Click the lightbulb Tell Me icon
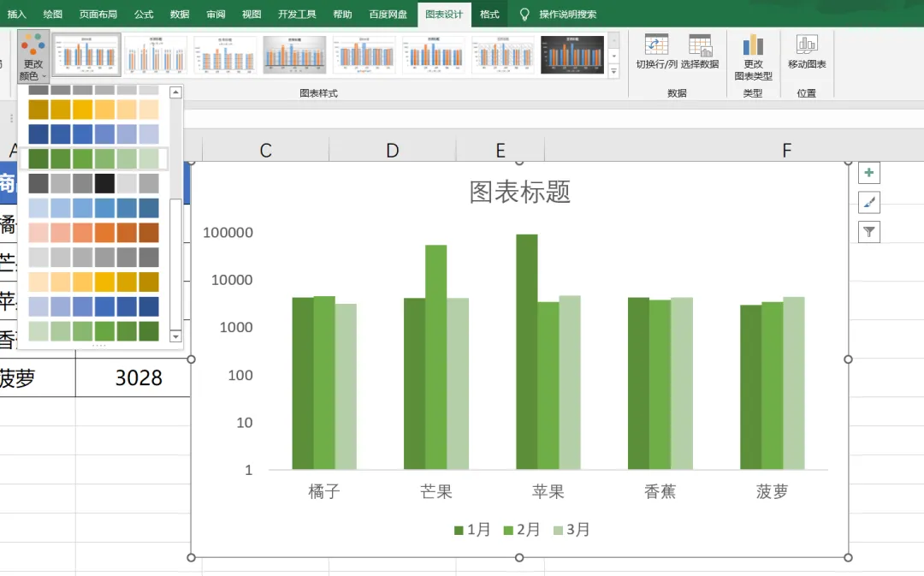Image resolution: width=924 pixels, height=576 pixels. 524,15
